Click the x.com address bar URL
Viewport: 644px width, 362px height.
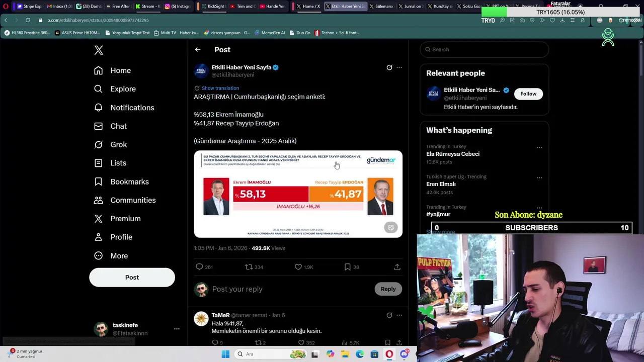coord(98,20)
